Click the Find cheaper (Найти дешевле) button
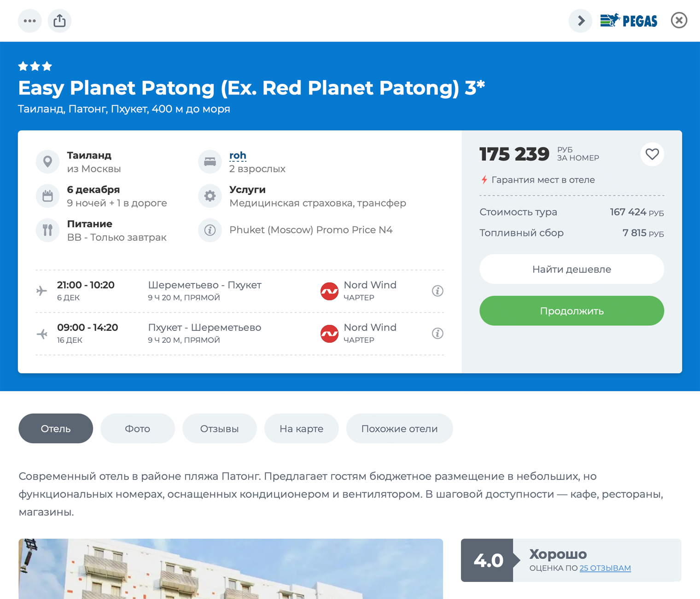Screen dimensions: 700x599 click(572, 269)
